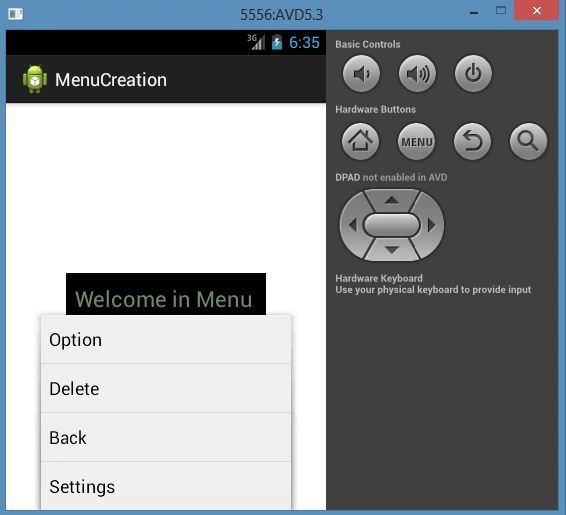Click the DPAD left arrow
566x515 pixels.
tap(353, 225)
